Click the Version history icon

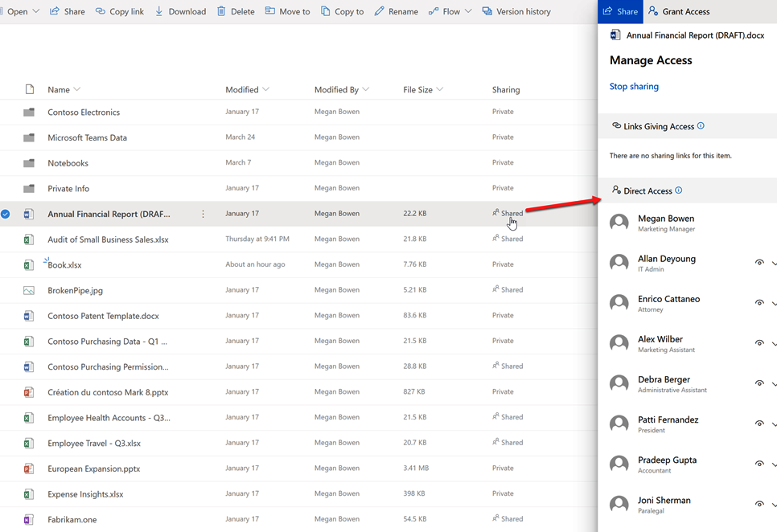point(487,11)
